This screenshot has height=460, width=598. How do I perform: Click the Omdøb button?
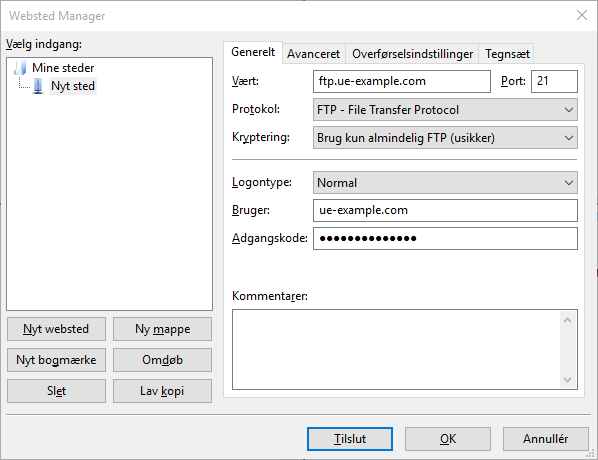[162, 360]
